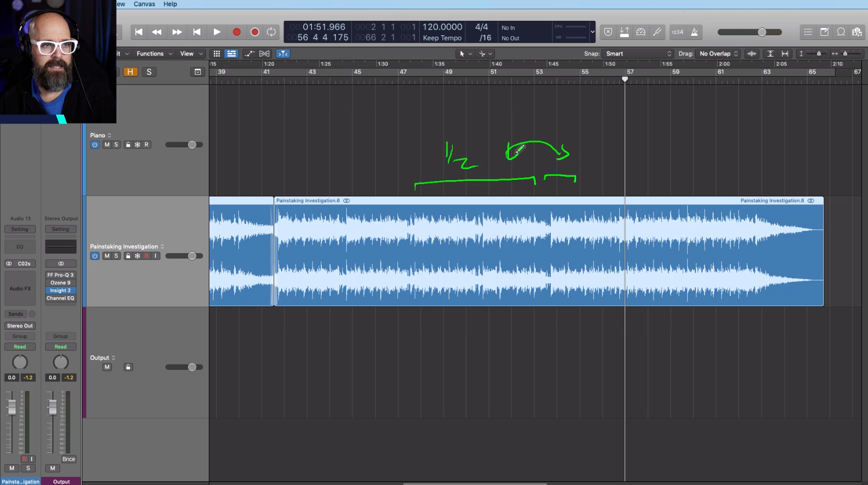Click the Replace mode icon

coord(608,32)
